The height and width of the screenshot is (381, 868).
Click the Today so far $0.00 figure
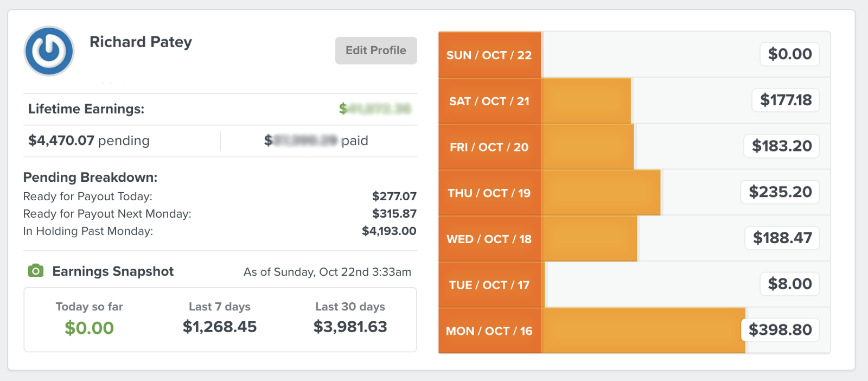[x=90, y=328]
